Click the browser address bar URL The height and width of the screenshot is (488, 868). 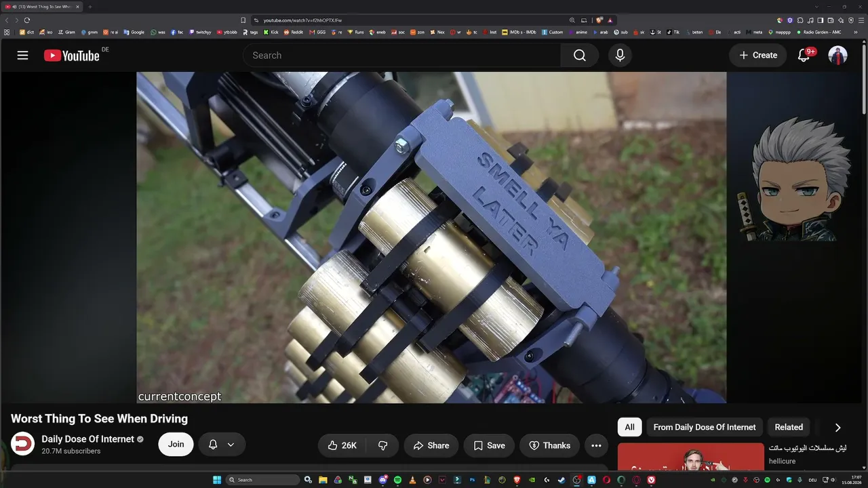[302, 20]
